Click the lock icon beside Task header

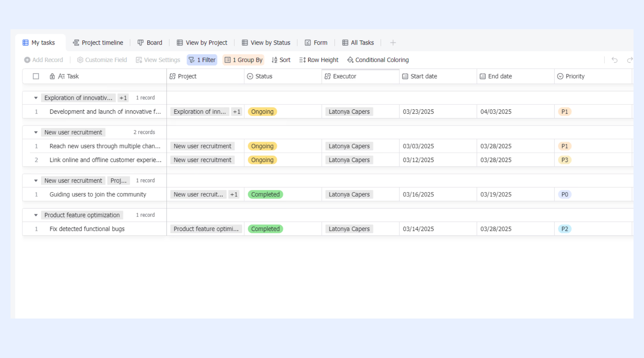point(52,76)
